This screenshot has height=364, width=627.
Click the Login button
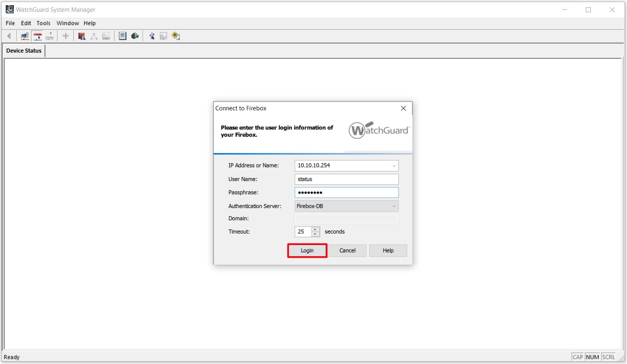point(307,250)
